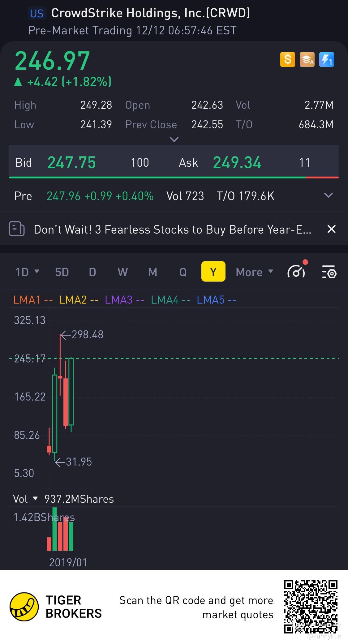This screenshot has height=644, width=348.
Task: Open the chart gauge indicator icon
Action: (296, 272)
